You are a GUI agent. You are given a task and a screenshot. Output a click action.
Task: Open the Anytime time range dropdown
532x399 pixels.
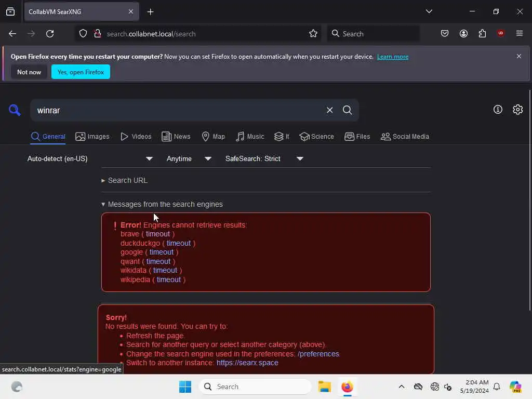pos(189,159)
